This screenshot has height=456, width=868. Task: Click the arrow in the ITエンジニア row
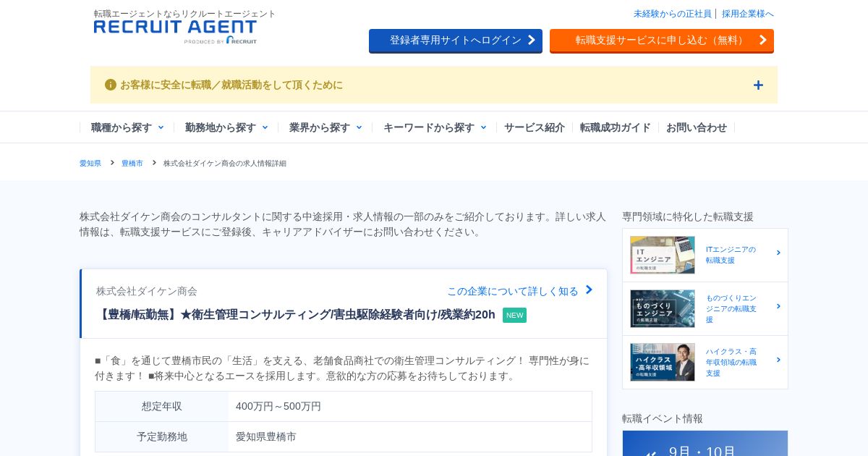[x=778, y=253]
